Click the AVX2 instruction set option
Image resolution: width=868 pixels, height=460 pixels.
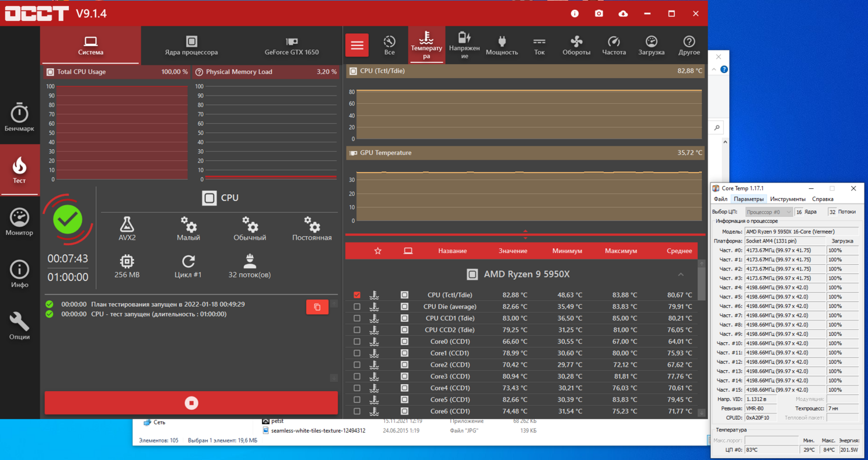(x=127, y=229)
